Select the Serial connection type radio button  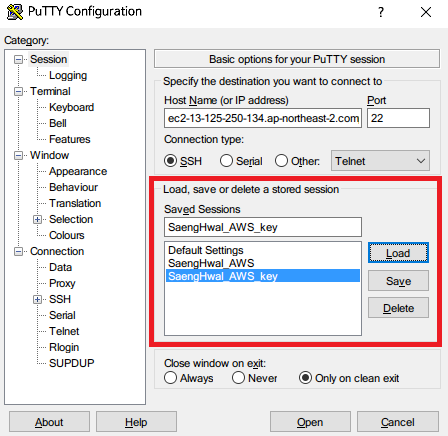[226, 161]
